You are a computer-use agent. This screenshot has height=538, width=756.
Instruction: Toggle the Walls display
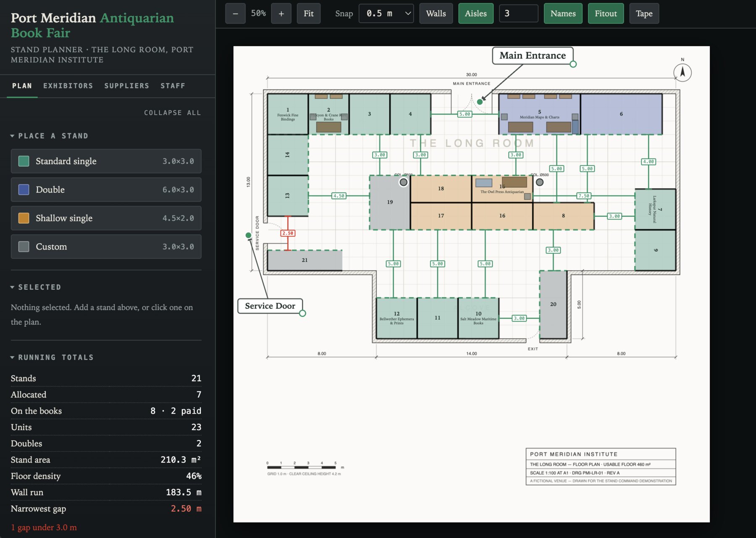pyautogui.click(x=436, y=13)
